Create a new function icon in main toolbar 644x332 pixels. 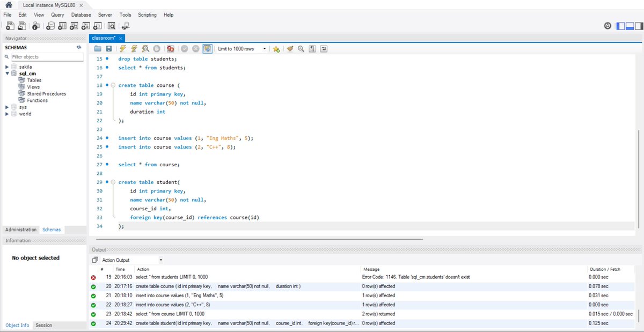(98, 25)
